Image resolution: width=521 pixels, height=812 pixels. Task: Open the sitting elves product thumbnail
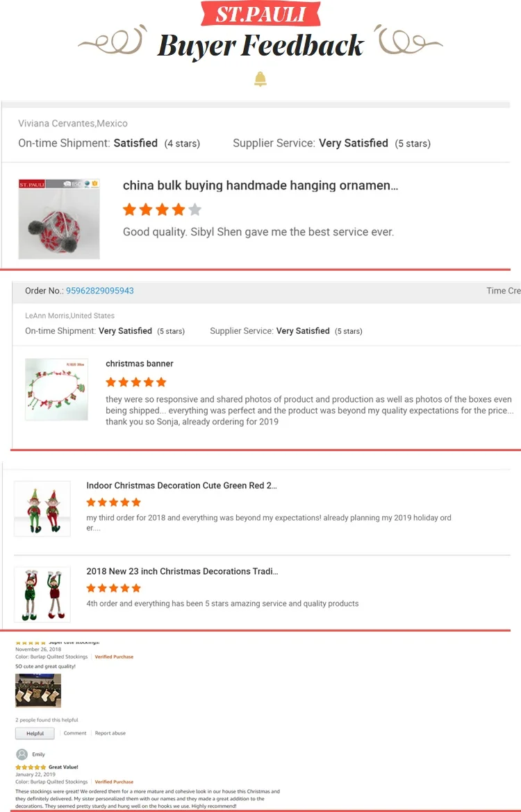pyautogui.click(x=42, y=509)
